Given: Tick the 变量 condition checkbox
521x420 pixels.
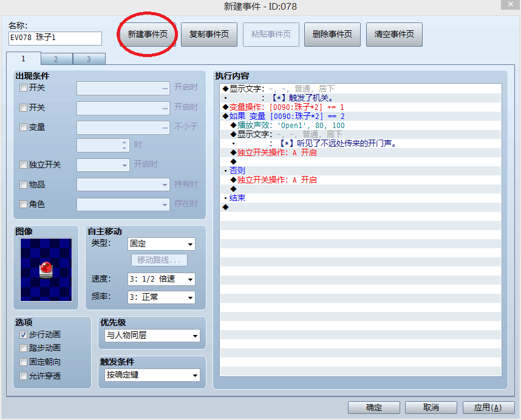Looking at the screenshot, I should [x=23, y=127].
